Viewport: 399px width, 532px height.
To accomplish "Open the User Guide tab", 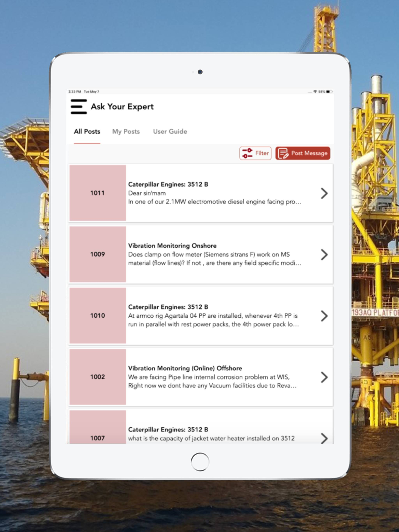I will pyautogui.click(x=170, y=132).
